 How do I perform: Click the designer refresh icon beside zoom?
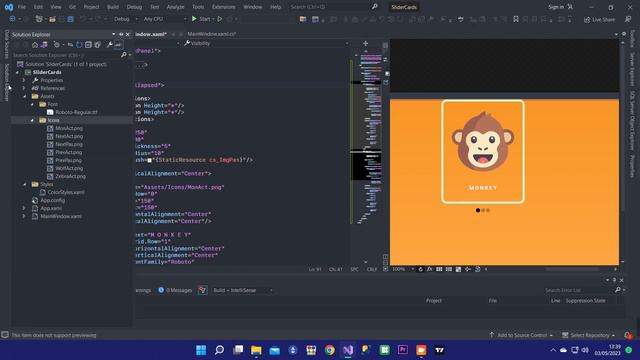coord(420,269)
